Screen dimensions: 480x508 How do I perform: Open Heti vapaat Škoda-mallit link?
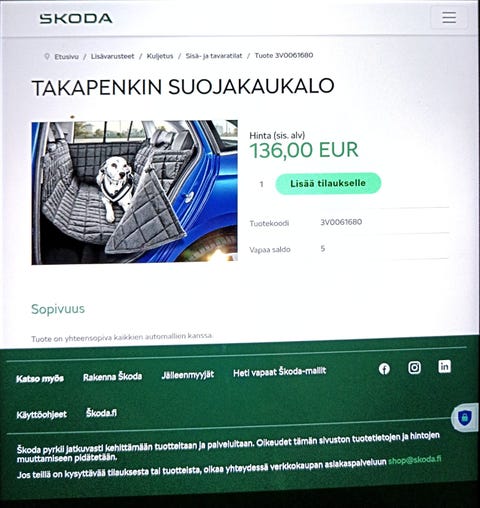[279, 372]
